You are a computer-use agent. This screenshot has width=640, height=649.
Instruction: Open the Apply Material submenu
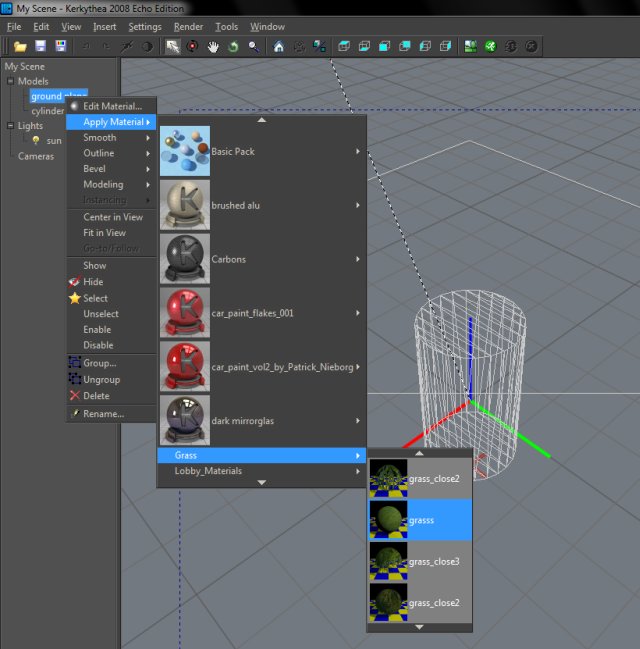[x=111, y=122]
